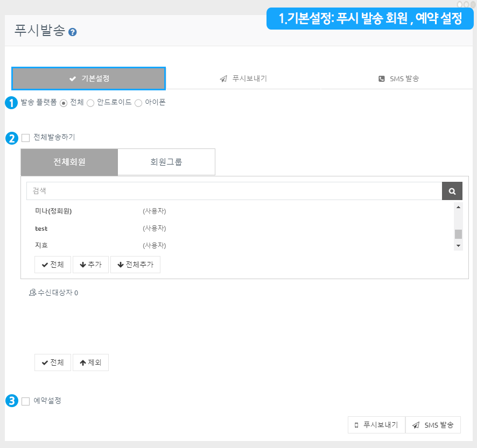Click the scrollbar up arrow in member list
This screenshot has height=448, width=477.
(458, 207)
